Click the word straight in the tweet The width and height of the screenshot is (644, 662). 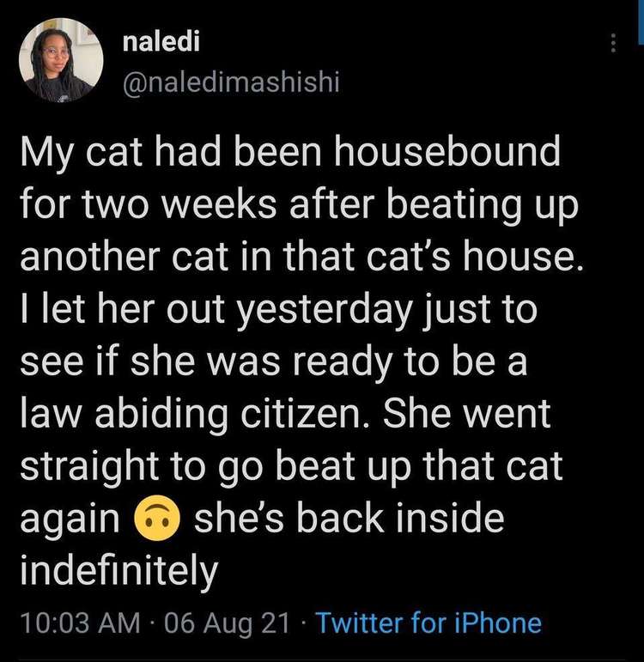(x=90, y=467)
